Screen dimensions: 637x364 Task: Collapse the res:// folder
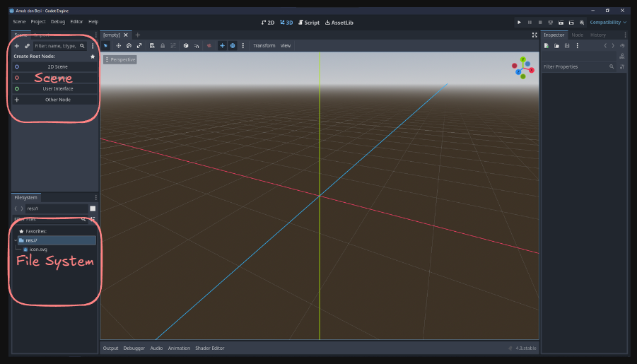(x=16, y=240)
